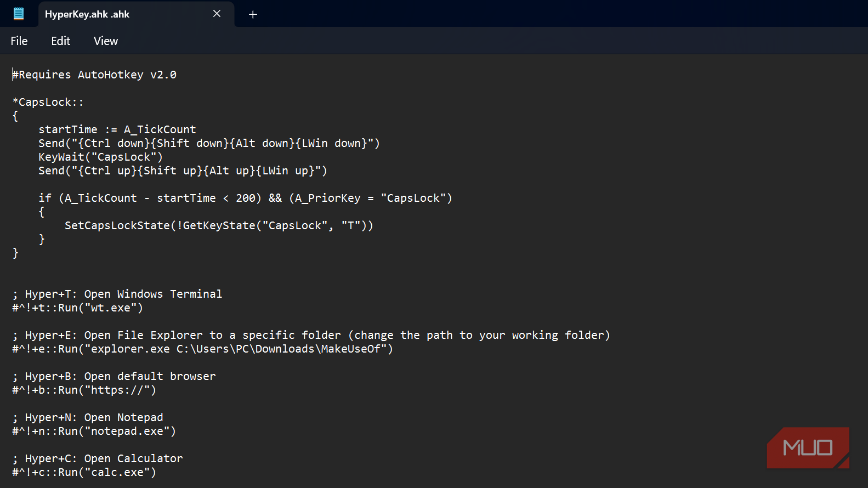Click the 'startTime := A_TickCount' line
The height and width of the screenshot is (488, 868).
click(117, 129)
